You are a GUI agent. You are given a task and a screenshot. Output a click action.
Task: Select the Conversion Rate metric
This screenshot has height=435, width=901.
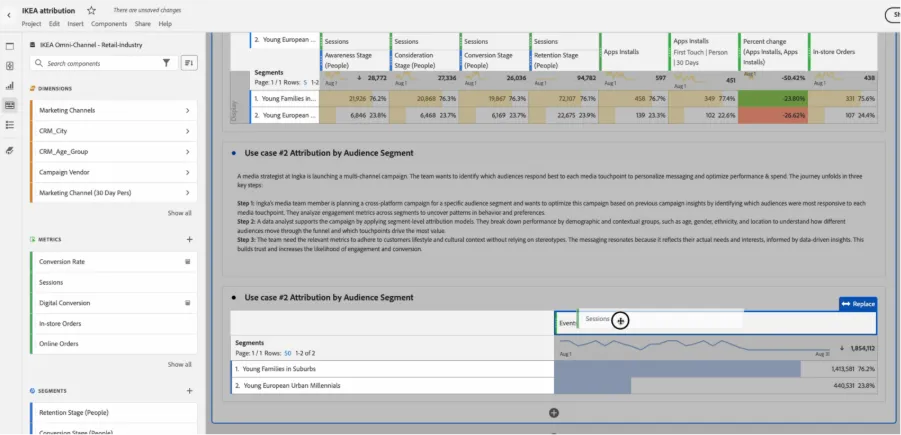coord(113,261)
